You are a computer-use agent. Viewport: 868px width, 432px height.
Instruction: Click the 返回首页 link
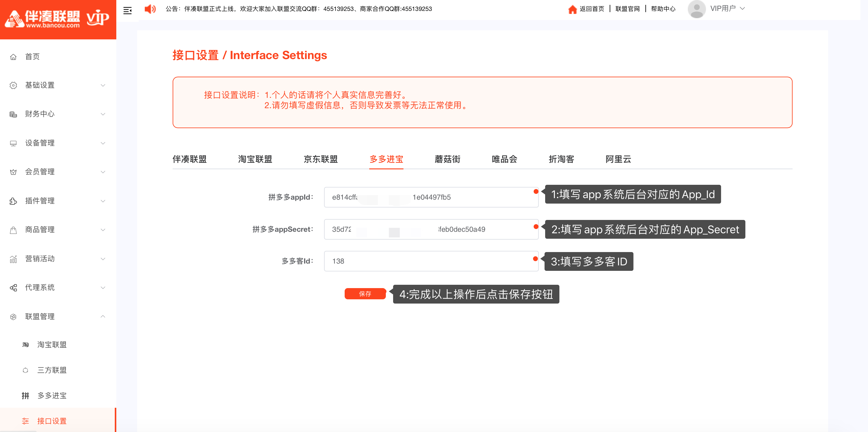pyautogui.click(x=592, y=9)
